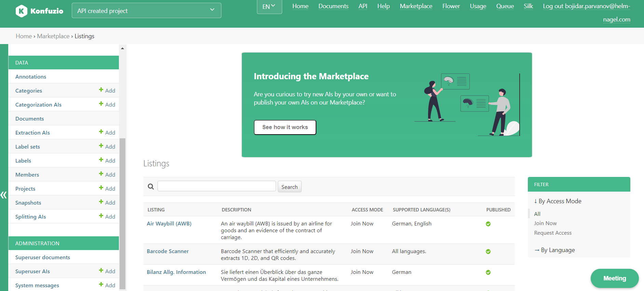Open Bilanz Allg. Information listing
This screenshot has width=644, height=291.
coord(176,272)
